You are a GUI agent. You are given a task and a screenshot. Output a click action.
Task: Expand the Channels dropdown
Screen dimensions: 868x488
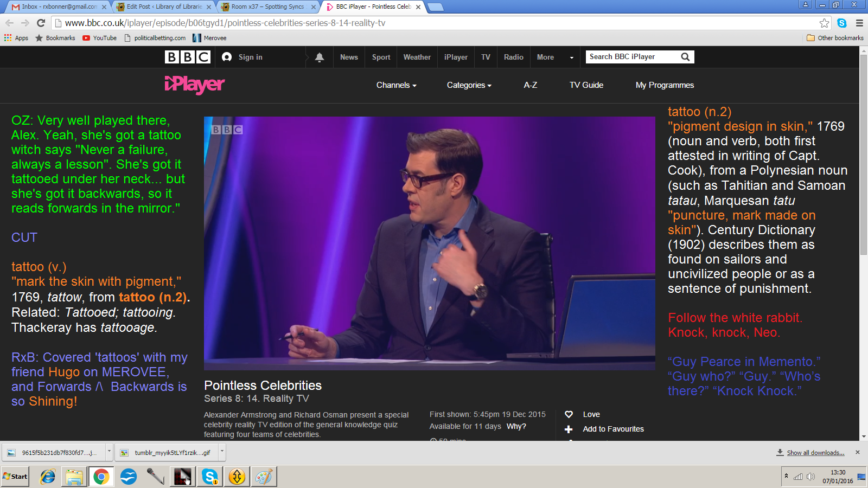pos(396,85)
